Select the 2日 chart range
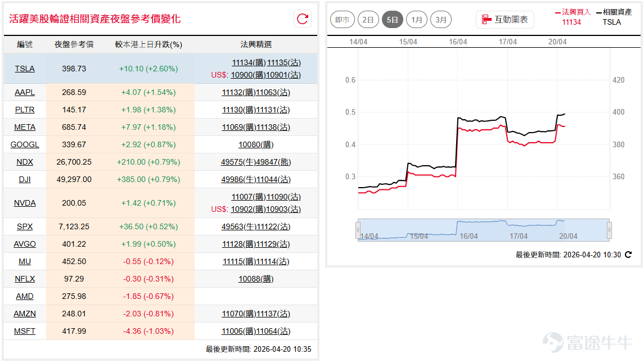Image resolution: width=644 pixels, height=363 pixels. (x=368, y=20)
